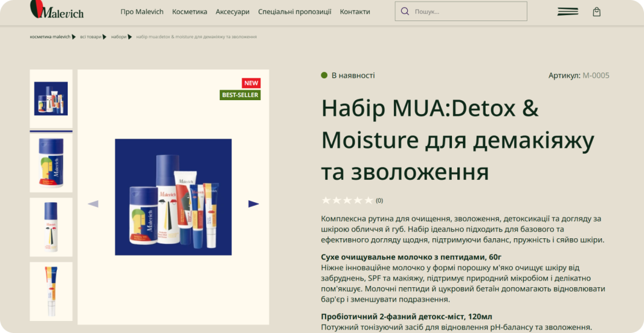Open the hamburger menu icon
The height and width of the screenshot is (333, 644).
[x=568, y=11]
